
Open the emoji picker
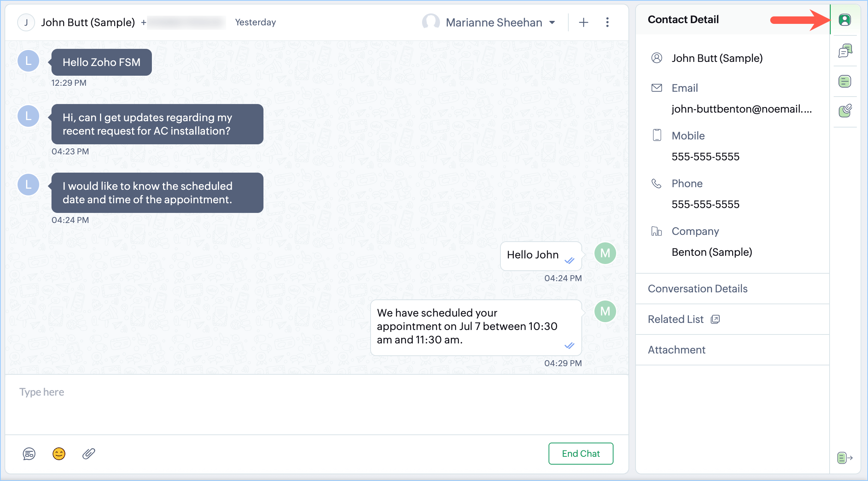coord(59,454)
